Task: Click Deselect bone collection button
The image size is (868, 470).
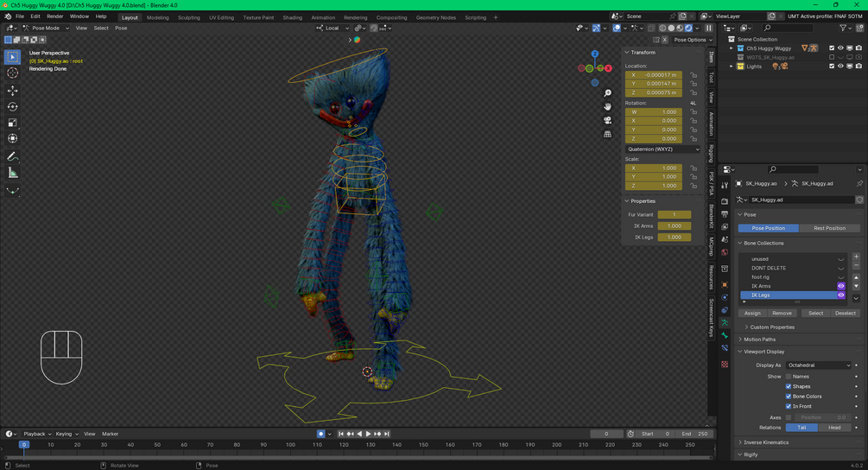Action: [x=846, y=314]
